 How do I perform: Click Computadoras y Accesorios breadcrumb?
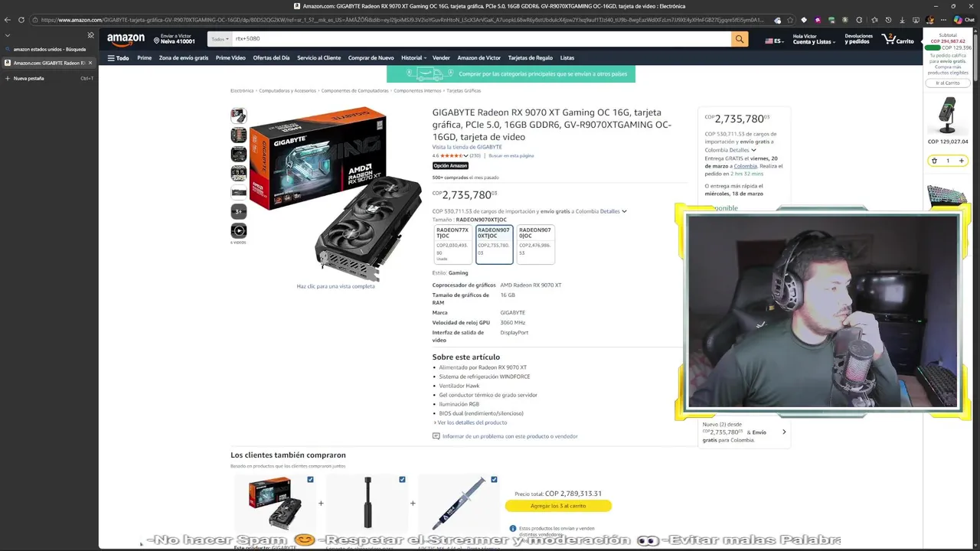point(287,91)
